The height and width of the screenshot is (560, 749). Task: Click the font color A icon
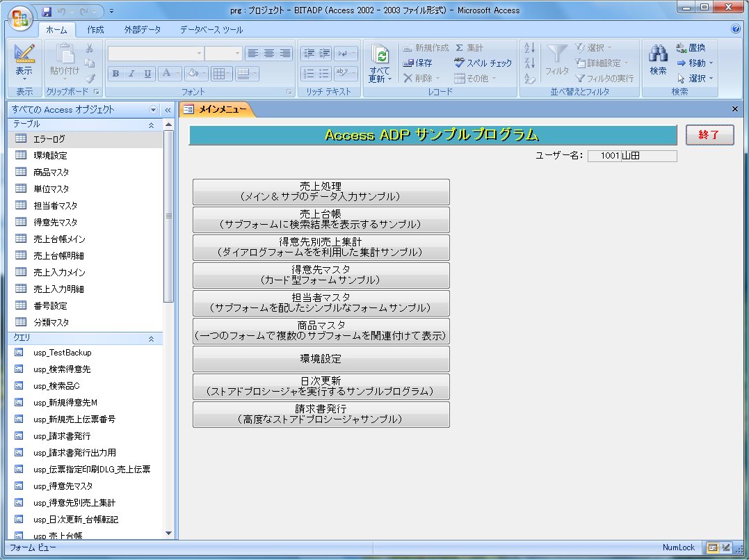[166, 73]
